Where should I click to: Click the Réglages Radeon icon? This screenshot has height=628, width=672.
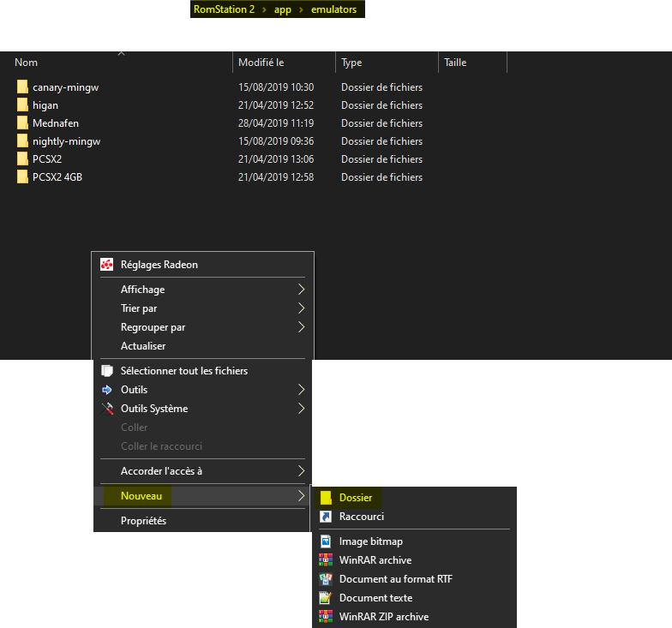106,264
